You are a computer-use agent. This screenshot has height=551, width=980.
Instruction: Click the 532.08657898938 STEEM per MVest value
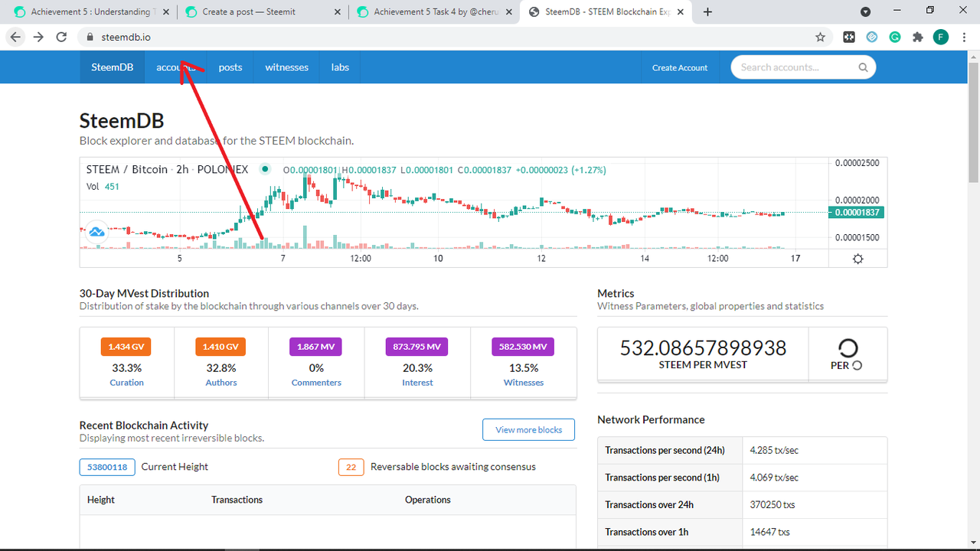tap(703, 348)
